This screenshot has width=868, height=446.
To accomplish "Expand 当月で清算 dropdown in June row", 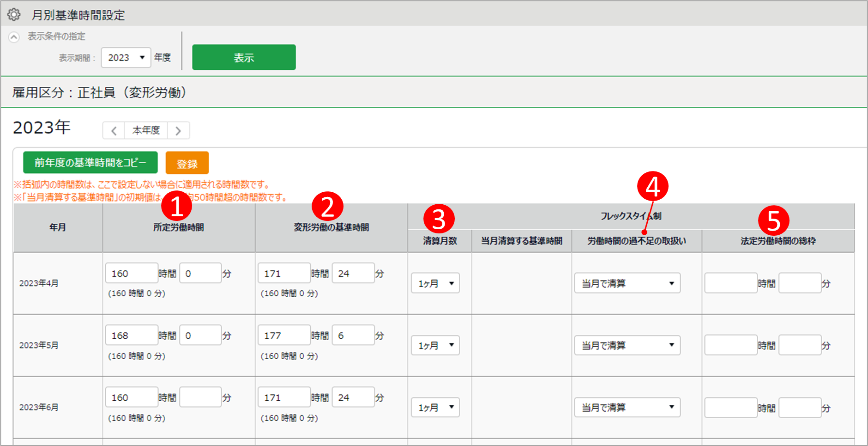I will pyautogui.click(x=627, y=407).
